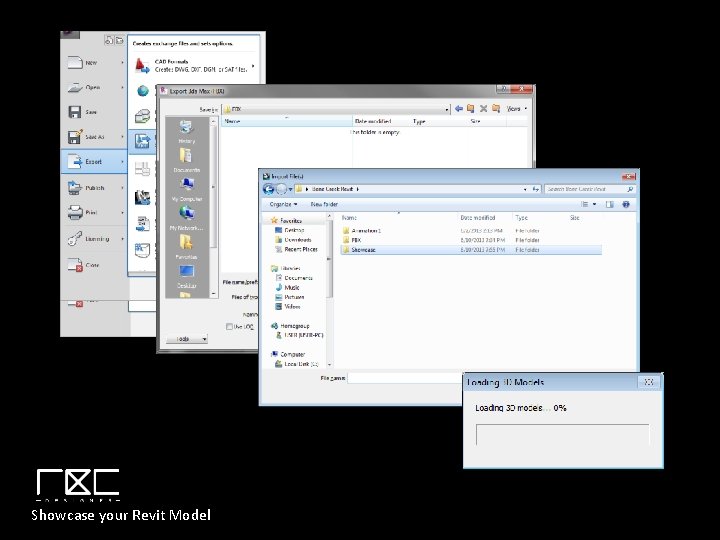Open the Tools dropdown in Export dialog
The width and height of the screenshot is (720, 540).
[x=186, y=339]
